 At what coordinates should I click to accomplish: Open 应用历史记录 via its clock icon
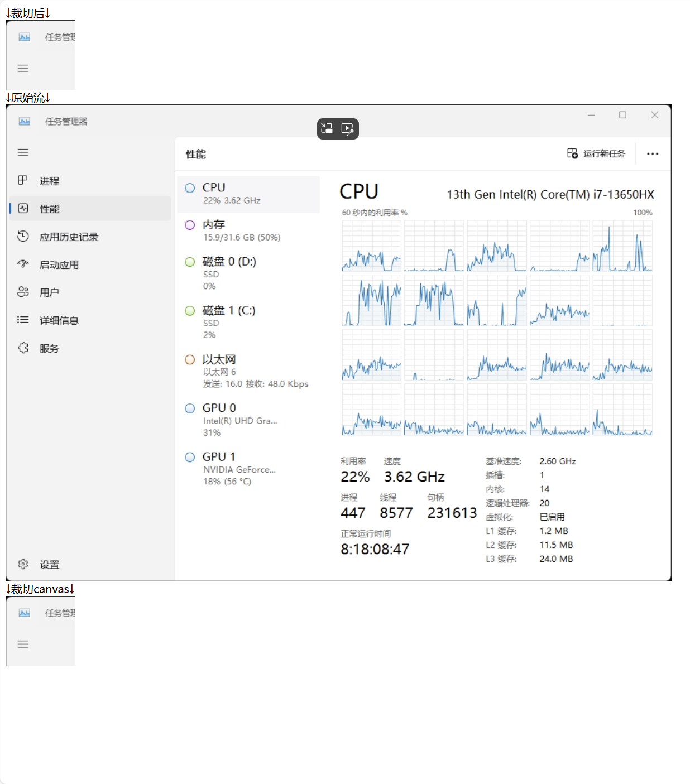tap(23, 236)
